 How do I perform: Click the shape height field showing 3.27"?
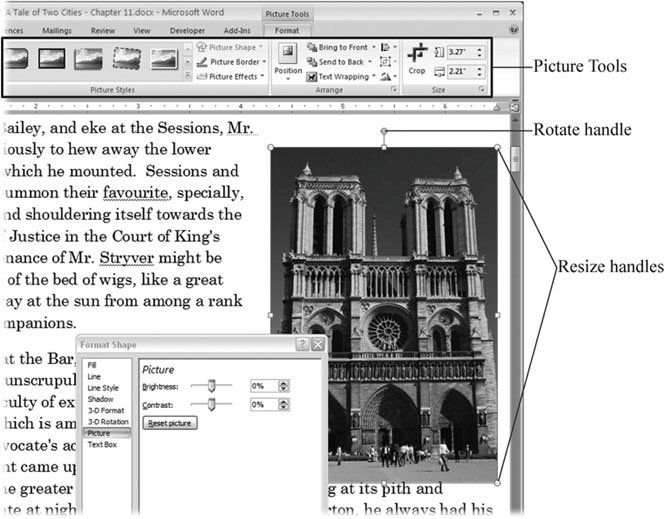[x=463, y=50]
